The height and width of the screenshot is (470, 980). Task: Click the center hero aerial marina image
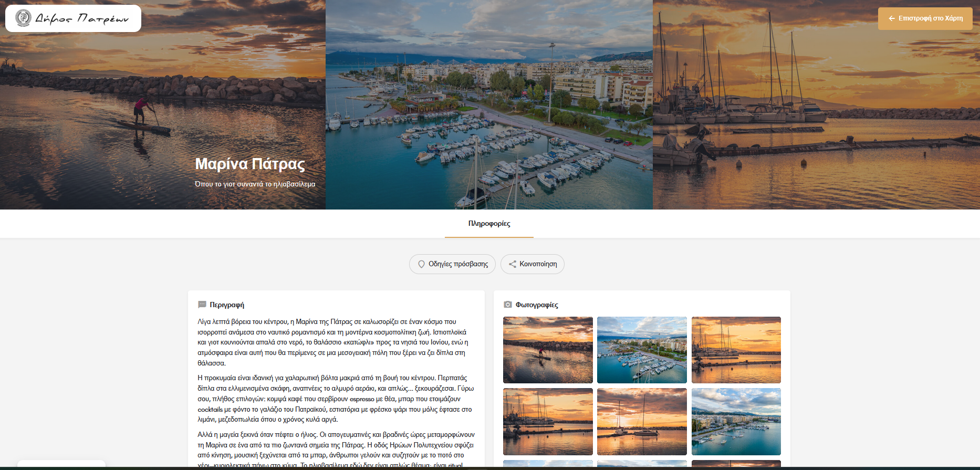pos(489,105)
